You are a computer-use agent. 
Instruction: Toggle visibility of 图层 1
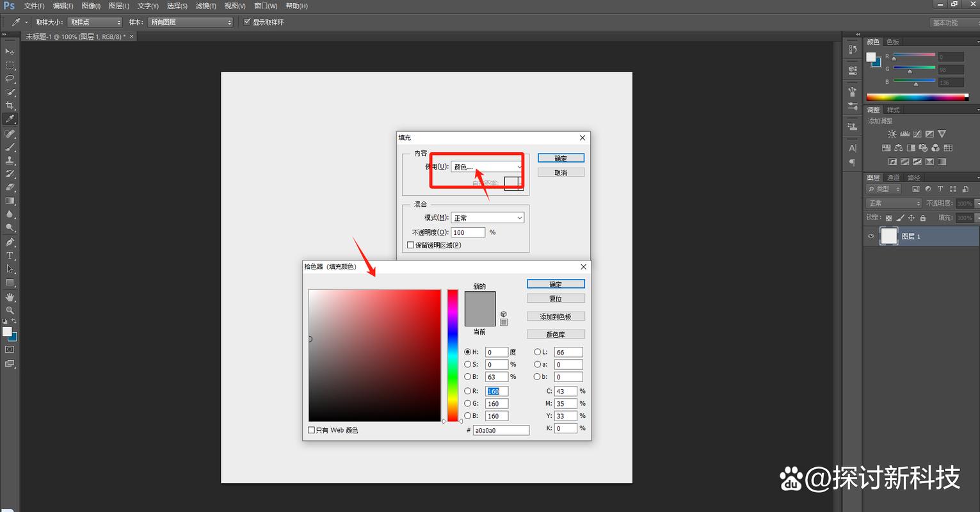click(x=871, y=236)
